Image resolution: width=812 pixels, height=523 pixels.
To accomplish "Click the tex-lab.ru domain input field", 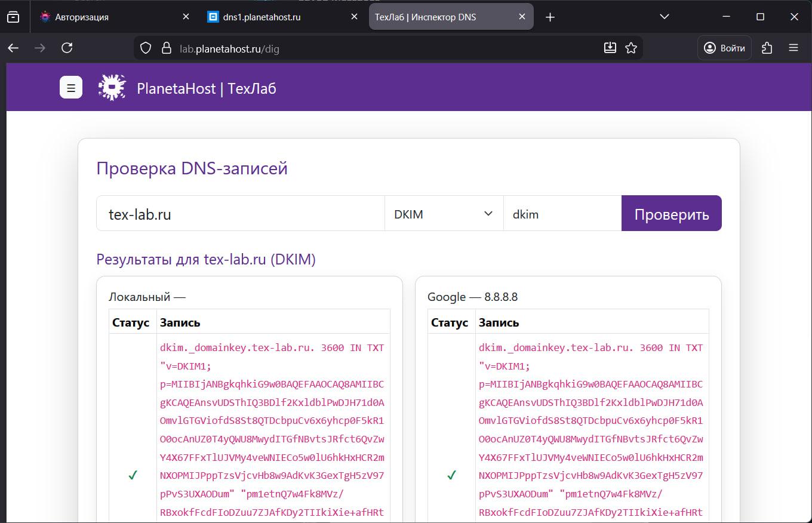I will [239, 213].
